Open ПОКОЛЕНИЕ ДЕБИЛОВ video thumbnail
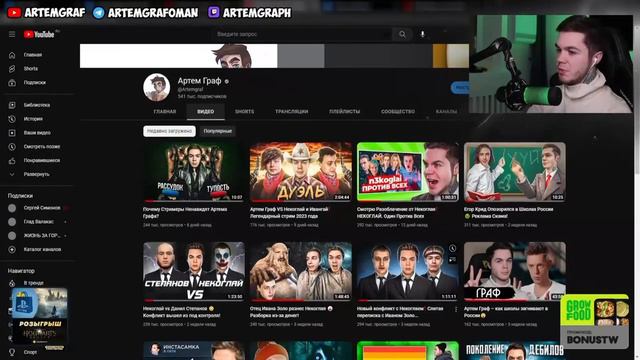Image resolution: width=640 pixels, height=360 pixels. pos(515,351)
